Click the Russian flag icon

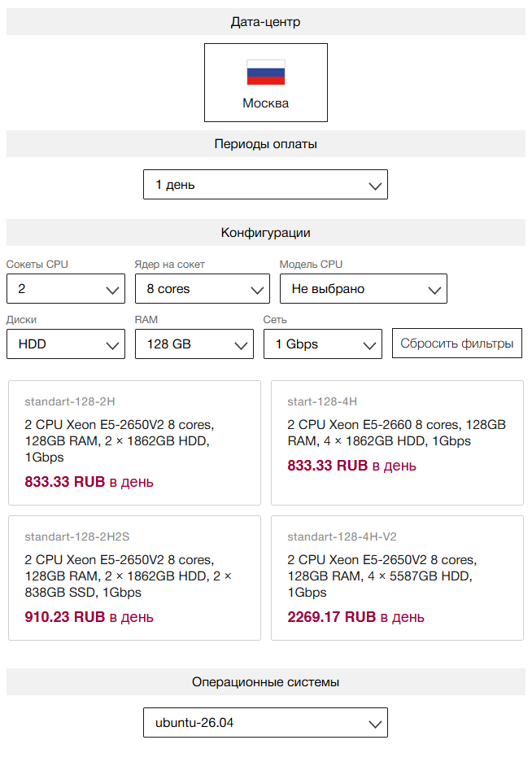point(266,72)
